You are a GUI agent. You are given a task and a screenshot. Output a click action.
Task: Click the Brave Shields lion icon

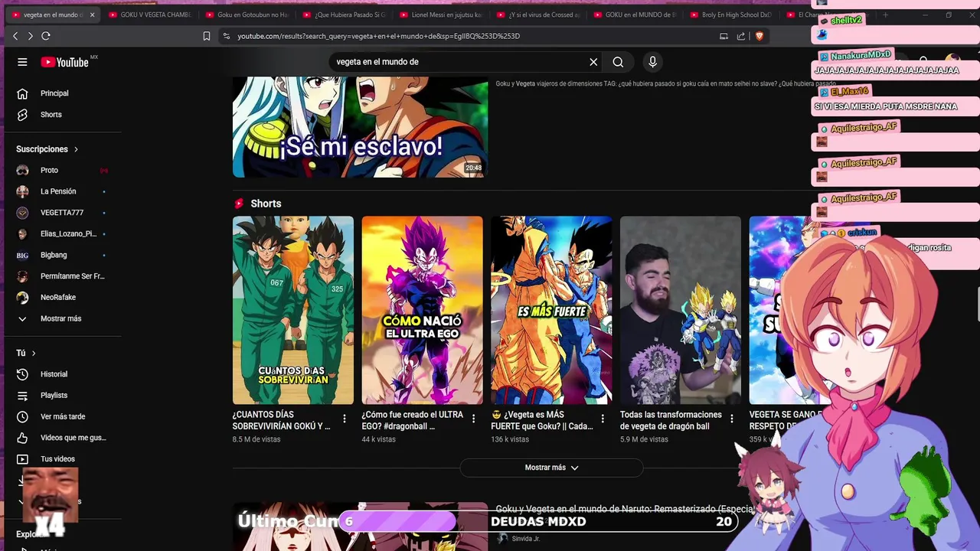point(759,36)
